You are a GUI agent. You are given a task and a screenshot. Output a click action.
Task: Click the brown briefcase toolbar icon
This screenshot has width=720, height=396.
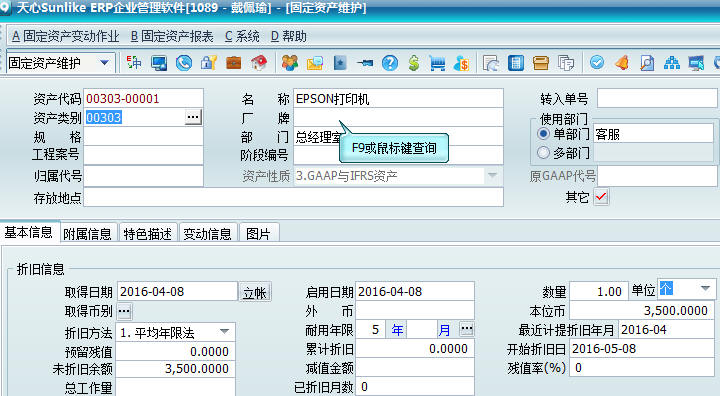point(234,62)
